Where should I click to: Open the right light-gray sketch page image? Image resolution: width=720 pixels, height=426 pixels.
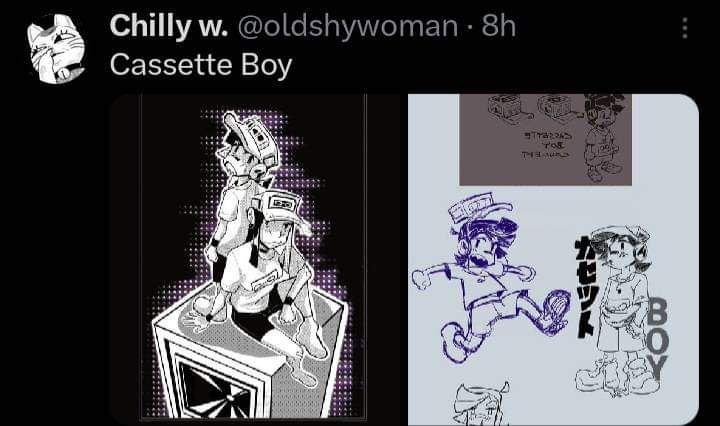553,259
